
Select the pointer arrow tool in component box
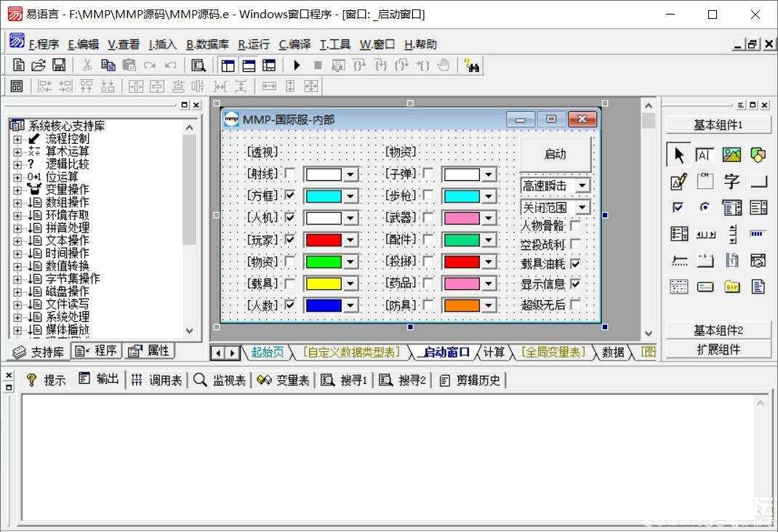pos(679,155)
